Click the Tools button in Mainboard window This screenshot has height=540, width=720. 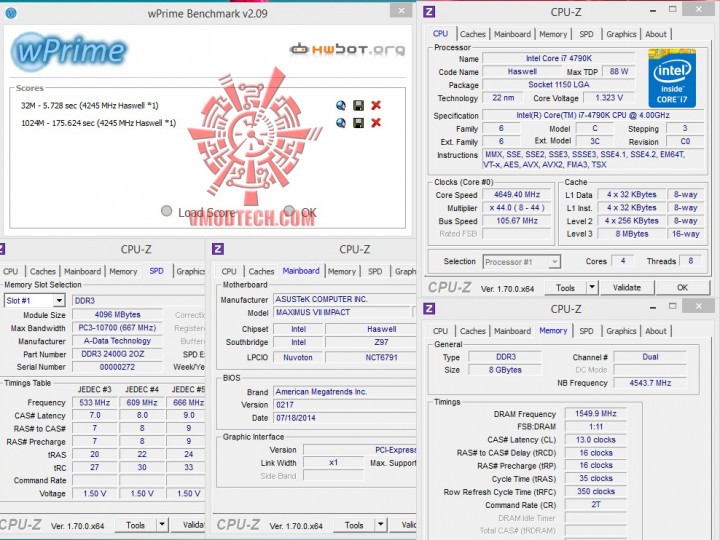pyautogui.click(x=354, y=525)
